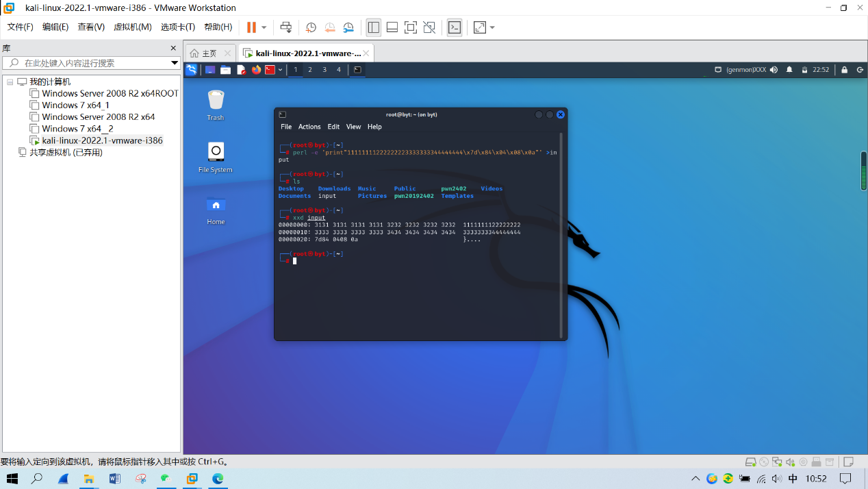Select 共享虚拟机 (已弃用) tree item
The width and height of the screenshot is (868, 489).
pyautogui.click(x=60, y=152)
